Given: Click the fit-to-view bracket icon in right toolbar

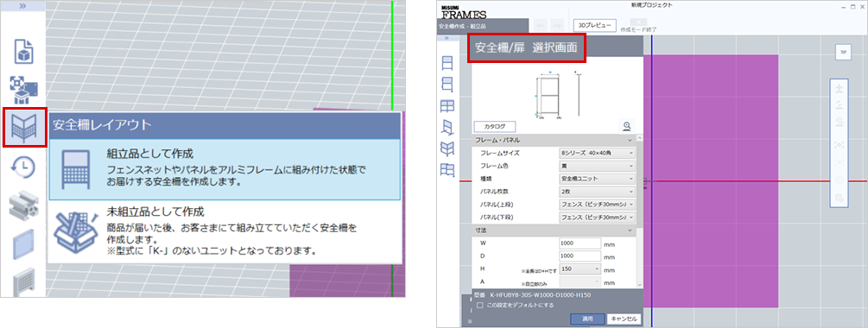Looking at the screenshot, I should (x=839, y=144).
